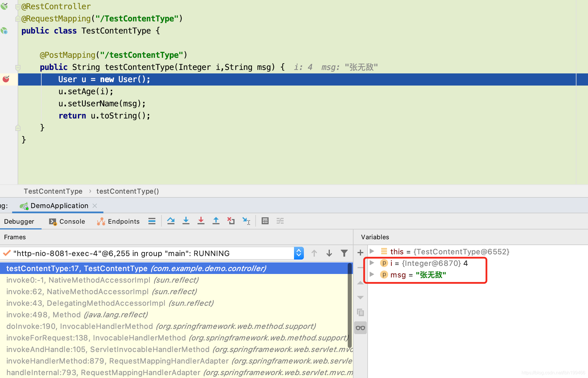The height and width of the screenshot is (378, 588).
Task: Select frame invokeForRequest:138, InvocableHandlerMethod
Action: click(x=174, y=338)
